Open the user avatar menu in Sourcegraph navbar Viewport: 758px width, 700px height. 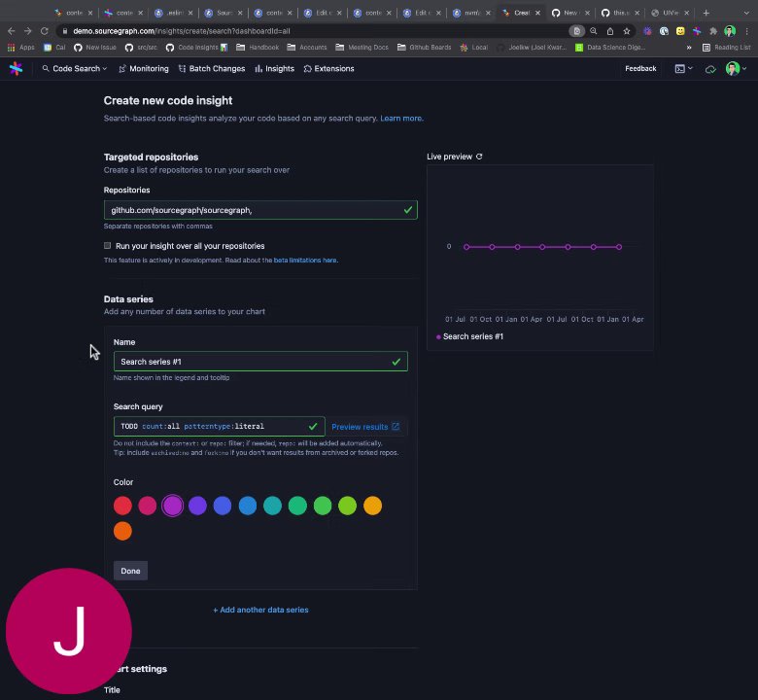736,69
